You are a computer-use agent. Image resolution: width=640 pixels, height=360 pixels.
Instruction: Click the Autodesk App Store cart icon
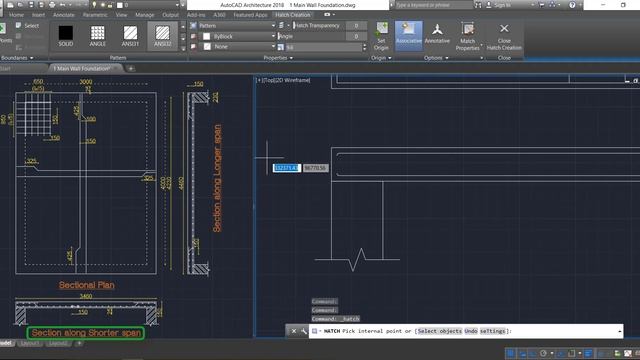pyautogui.click(x=542, y=5)
